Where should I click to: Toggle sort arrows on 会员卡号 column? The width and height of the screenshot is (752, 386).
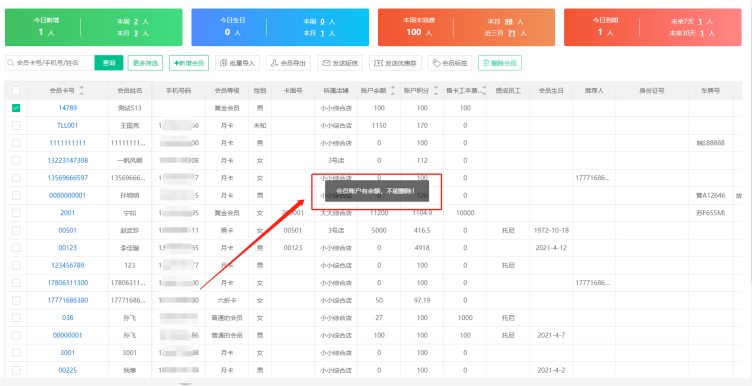pyautogui.click(x=81, y=90)
